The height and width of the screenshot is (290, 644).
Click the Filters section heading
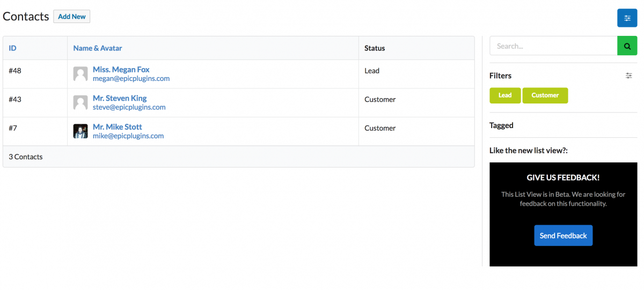point(501,76)
